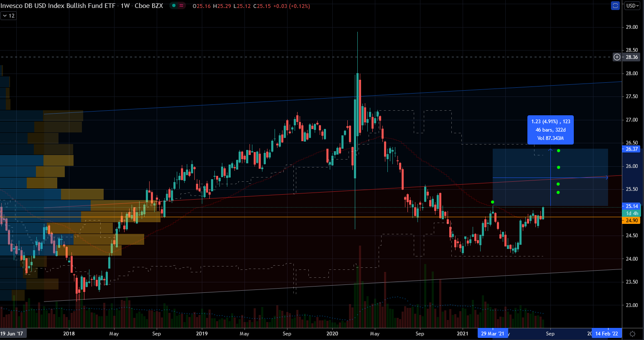Image resolution: width=644 pixels, height=340 pixels.
Task: Toggle the green market status dot
Action: [x=173, y=6]
